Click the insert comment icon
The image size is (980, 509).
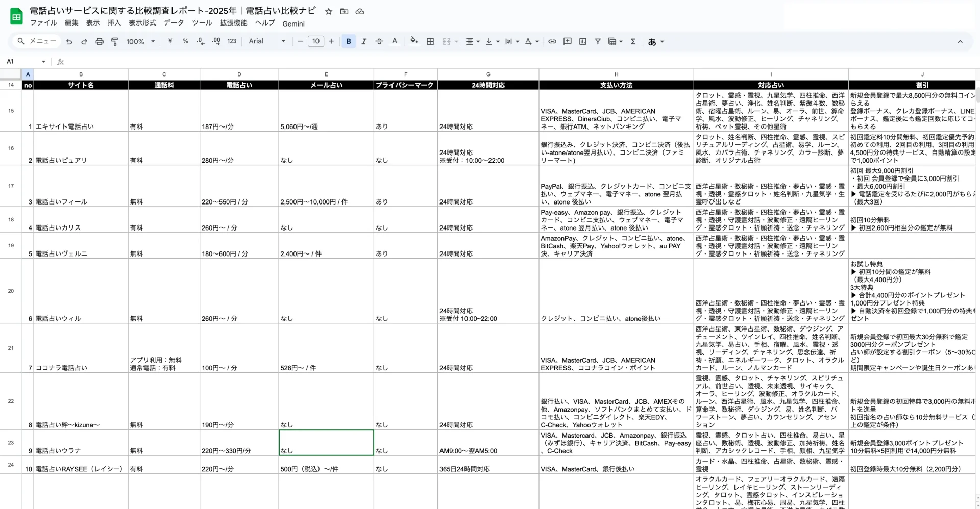click(568, 42)
